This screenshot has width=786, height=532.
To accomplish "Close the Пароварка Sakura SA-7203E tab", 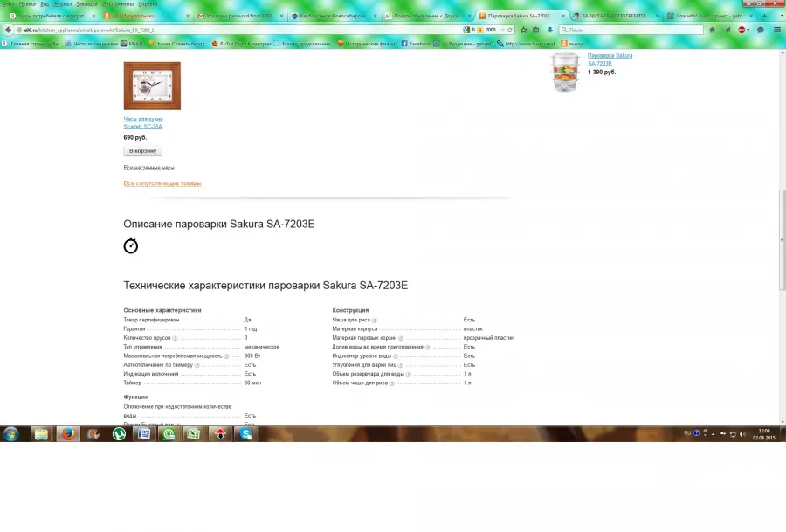I will (563, 16).
